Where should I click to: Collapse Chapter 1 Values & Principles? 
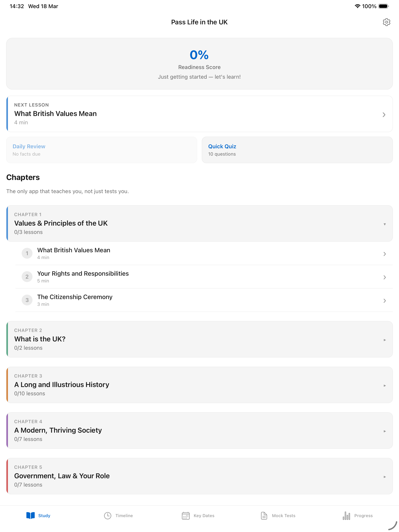pos(199,223)
